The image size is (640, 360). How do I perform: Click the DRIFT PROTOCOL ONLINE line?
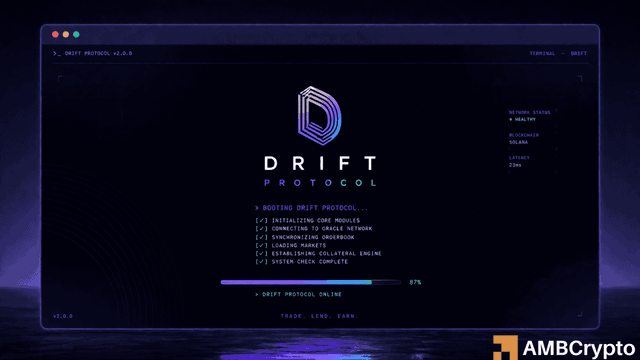coord(298,294)
